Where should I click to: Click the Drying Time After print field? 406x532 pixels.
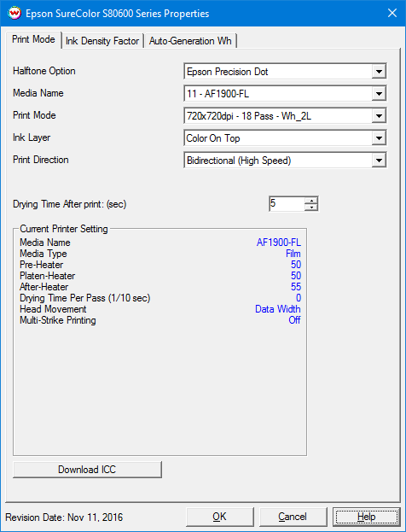(x=287, y=203)
